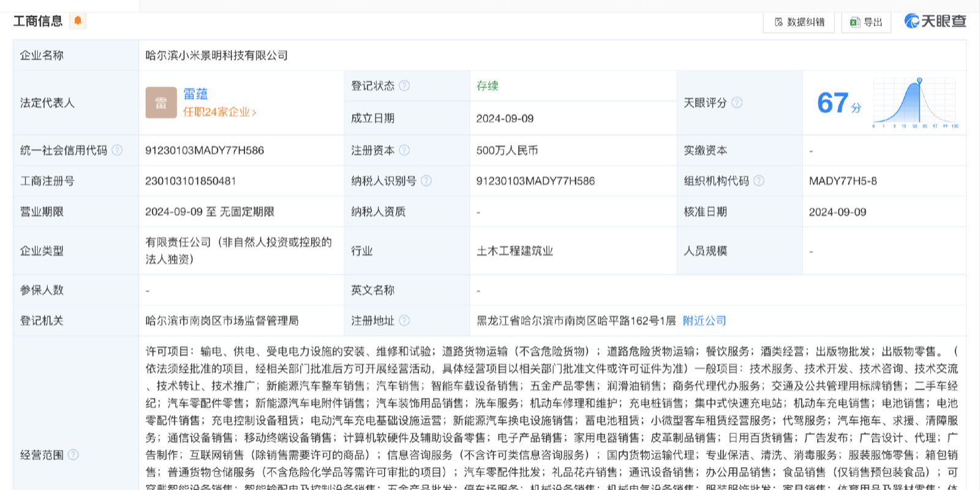
Task: Click help icon next to 纳税人识别号
Action: [x=426, y=181]
